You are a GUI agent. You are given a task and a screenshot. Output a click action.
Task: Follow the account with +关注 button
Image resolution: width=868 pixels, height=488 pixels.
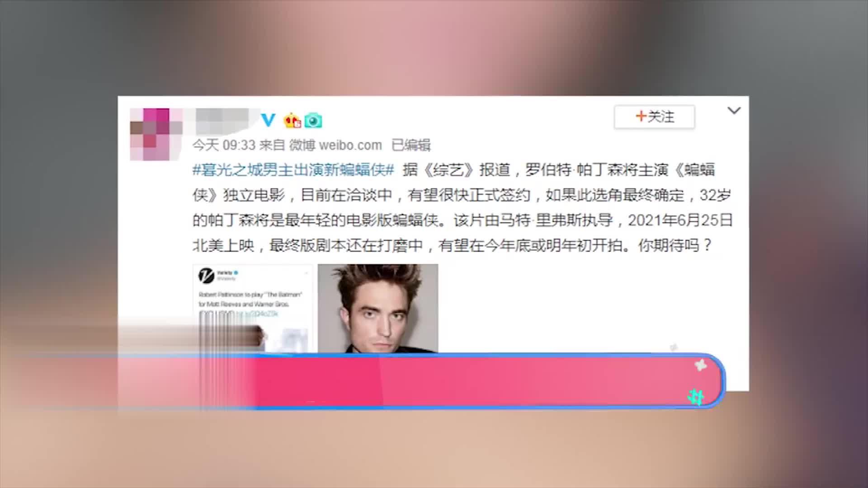point(654,117)
